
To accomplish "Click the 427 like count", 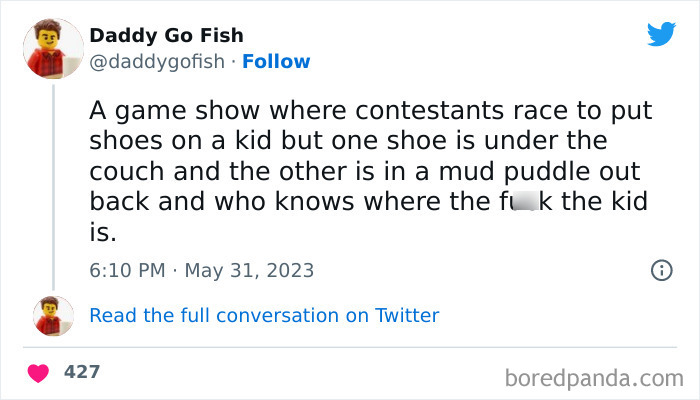I will 82,372.
